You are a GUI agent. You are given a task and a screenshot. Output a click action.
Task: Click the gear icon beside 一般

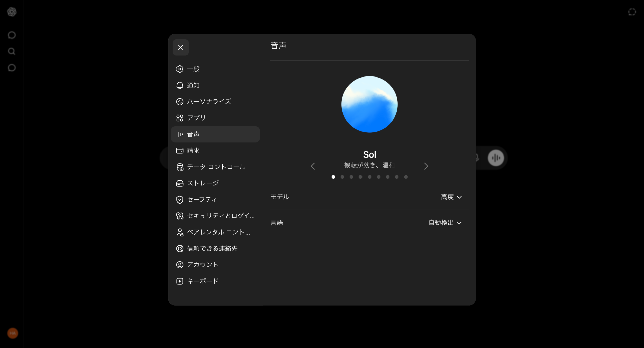pos(180,69)
